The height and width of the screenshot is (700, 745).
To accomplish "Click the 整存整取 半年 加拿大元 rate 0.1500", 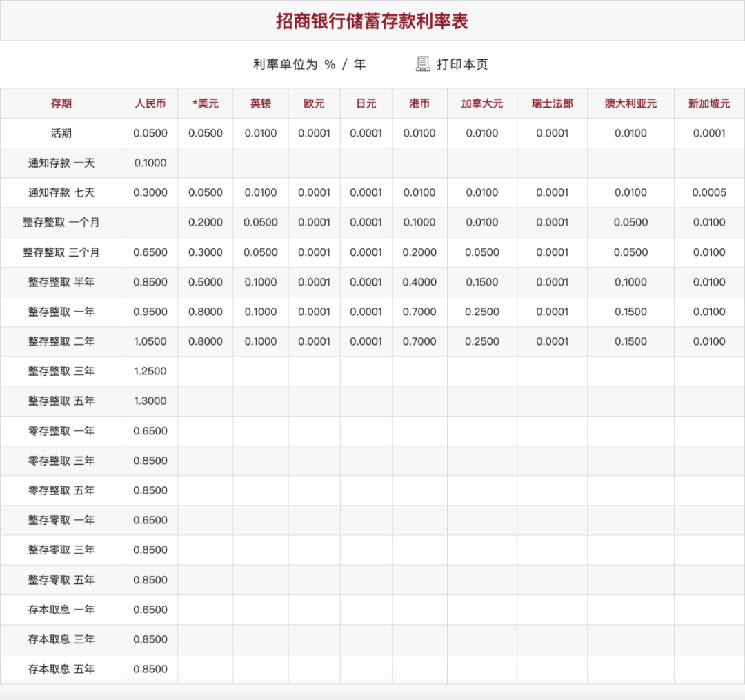I will [x=481, y=282].
